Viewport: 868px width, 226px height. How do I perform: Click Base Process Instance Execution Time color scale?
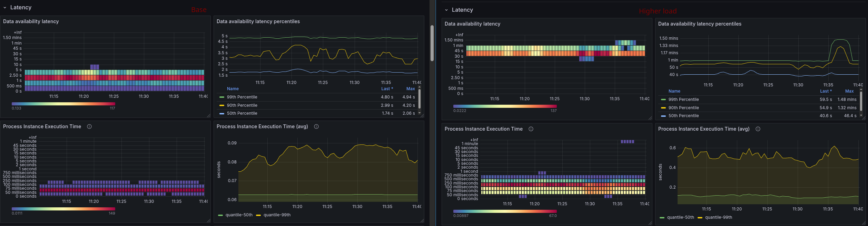63,209
